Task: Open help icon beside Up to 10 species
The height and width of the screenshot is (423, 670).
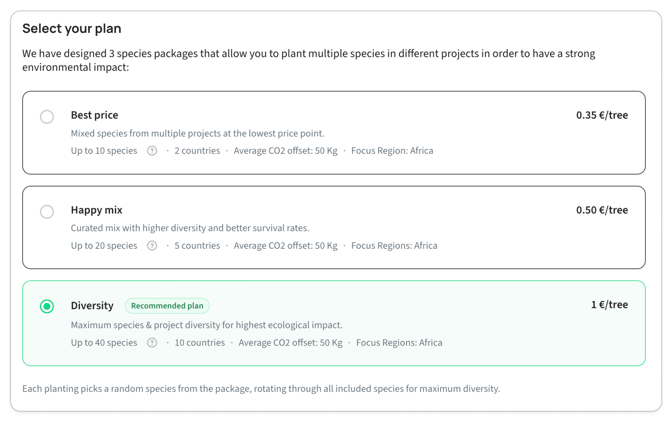Action: (x=152, y=151)
